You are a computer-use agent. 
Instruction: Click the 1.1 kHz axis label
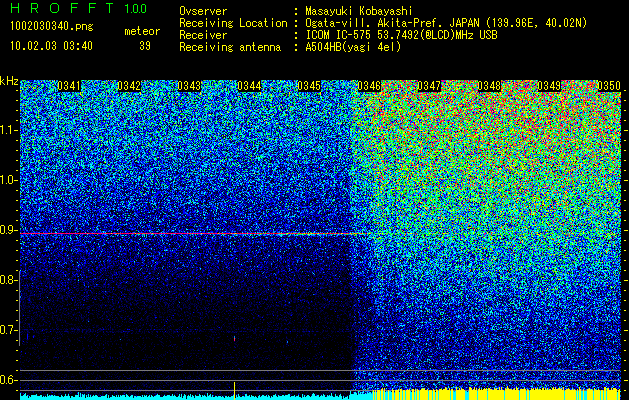(8, 130)
